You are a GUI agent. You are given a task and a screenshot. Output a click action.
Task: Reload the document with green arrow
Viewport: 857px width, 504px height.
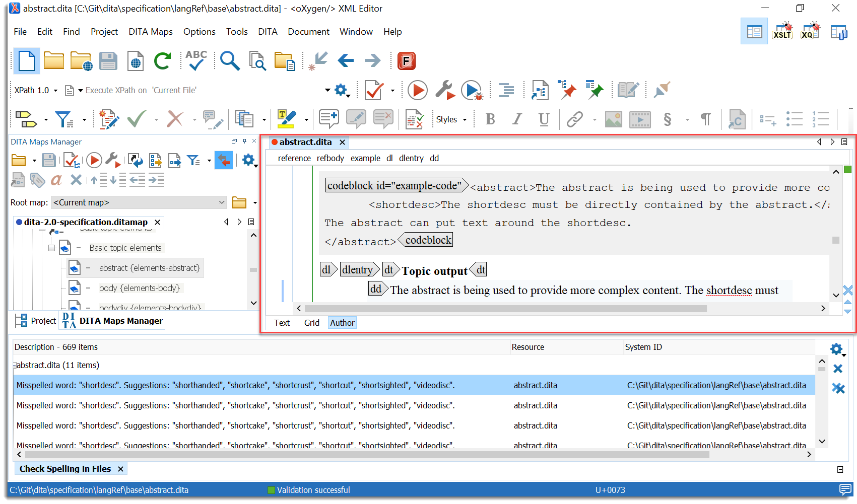[162, 61]
